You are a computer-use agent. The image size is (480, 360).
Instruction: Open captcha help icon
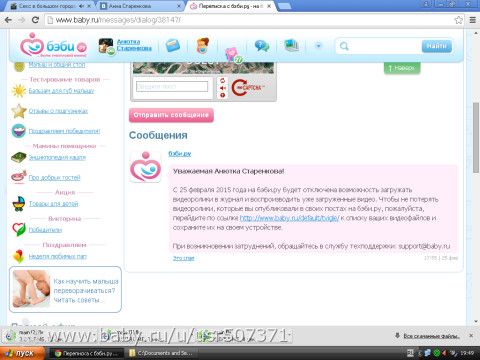223,95
